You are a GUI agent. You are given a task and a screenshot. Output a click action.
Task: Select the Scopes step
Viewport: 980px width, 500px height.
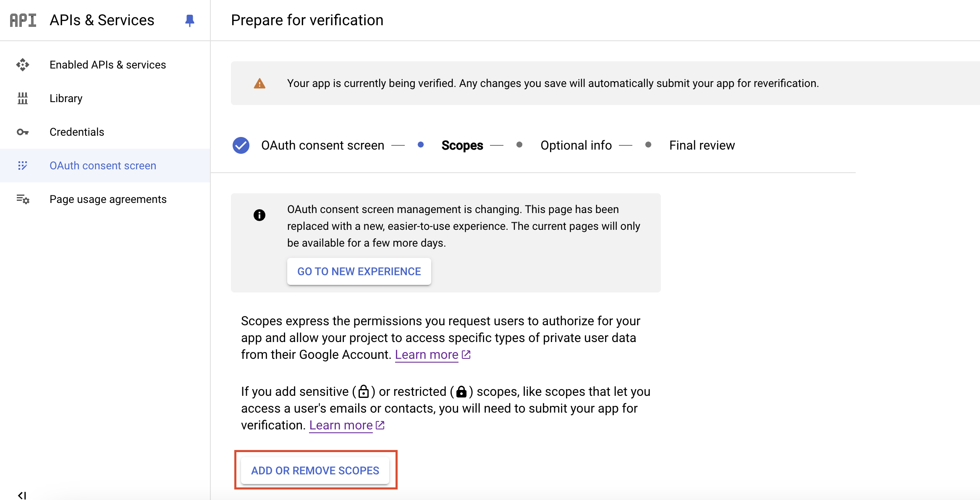tap(462, 145)
